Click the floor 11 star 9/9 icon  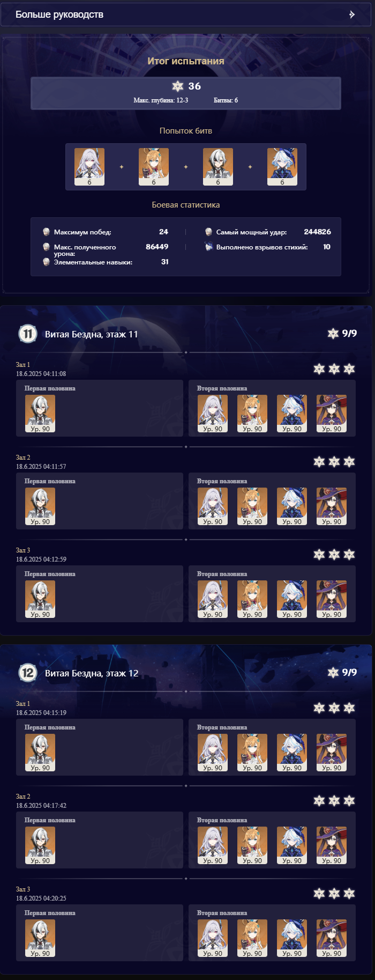pos(333,334)
